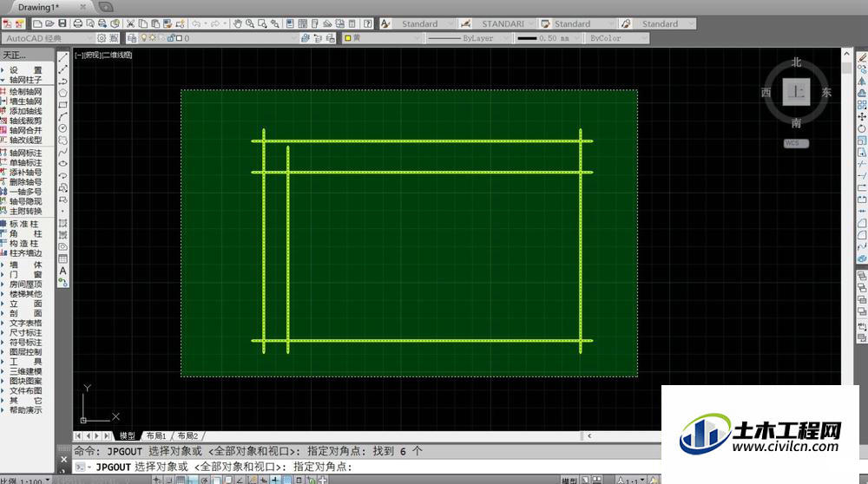Click the Copy icon in the toolbar
Image resolution: width=868 pixels, height=484 pixels.
coord(143,23)
